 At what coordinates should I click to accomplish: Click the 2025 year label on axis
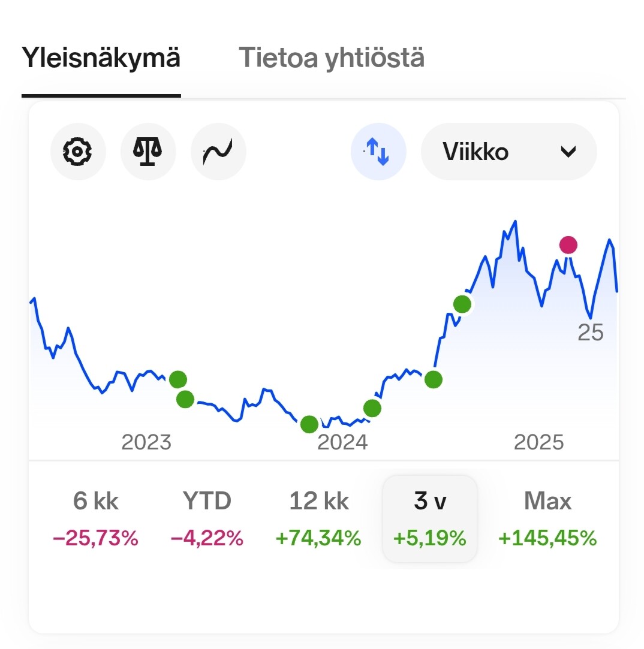click(x=538, y=442)
